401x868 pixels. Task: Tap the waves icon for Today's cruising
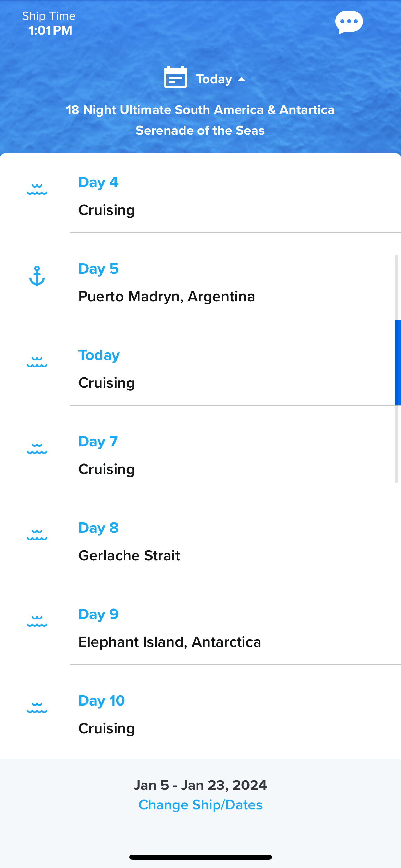37,362
